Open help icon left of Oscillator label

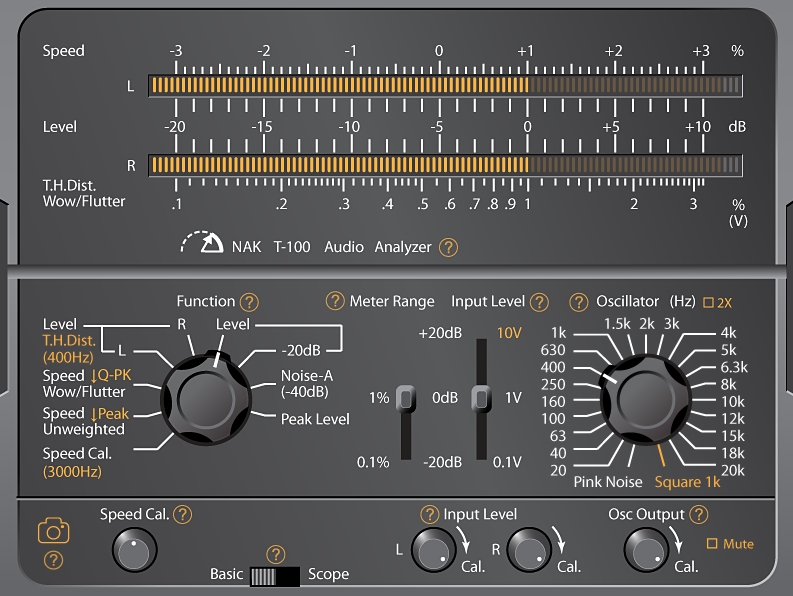pyautogui.click(x=578, y=302)
